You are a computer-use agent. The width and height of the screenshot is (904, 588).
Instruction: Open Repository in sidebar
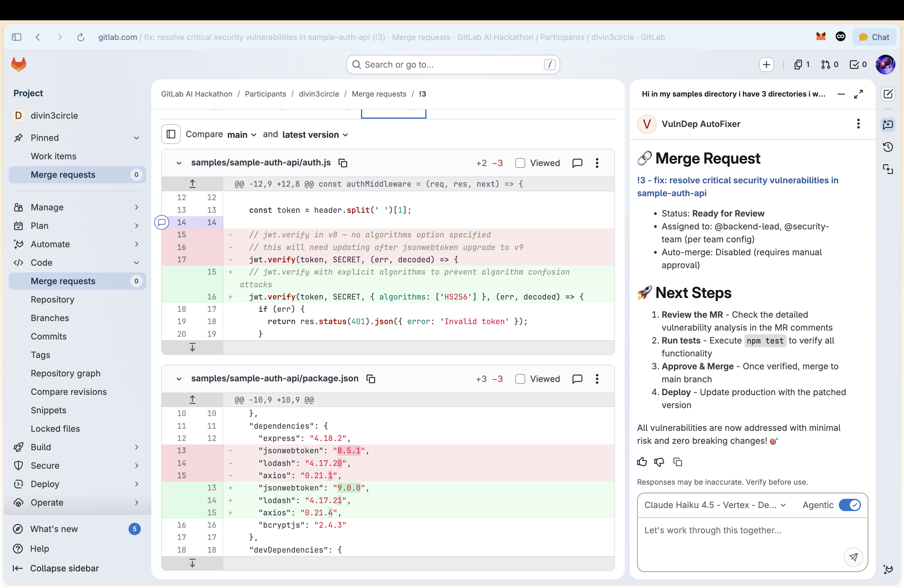click(x=52, y=299)
